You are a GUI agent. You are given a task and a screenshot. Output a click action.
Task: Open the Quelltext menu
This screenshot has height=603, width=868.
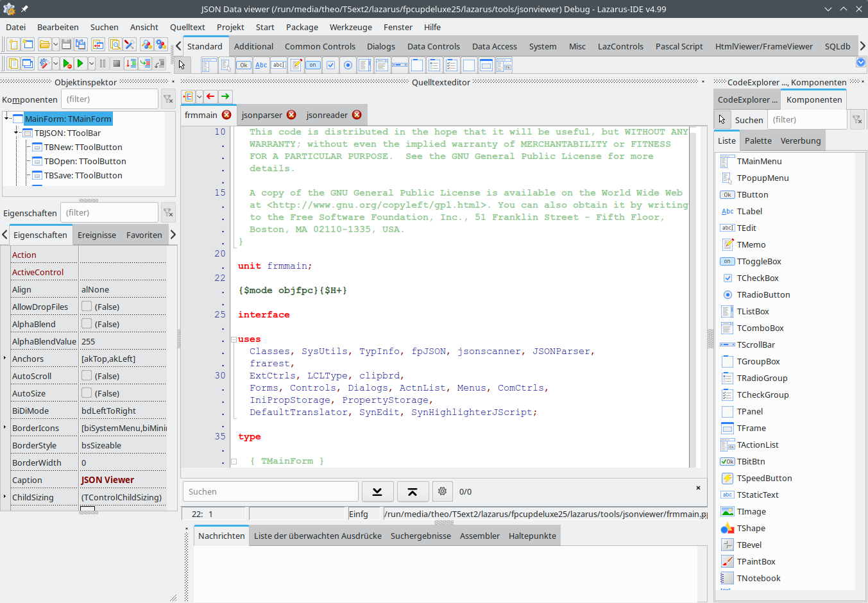click(x=187, y=27)
